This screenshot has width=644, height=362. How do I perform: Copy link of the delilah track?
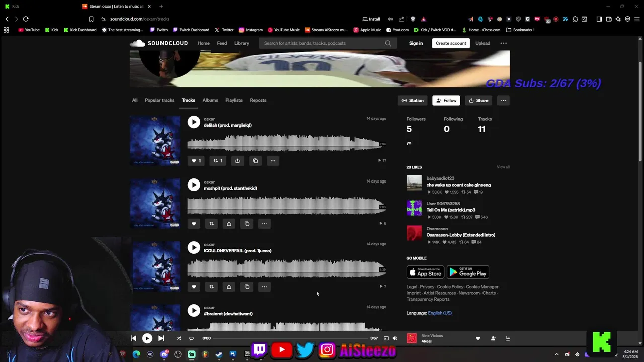255,161
